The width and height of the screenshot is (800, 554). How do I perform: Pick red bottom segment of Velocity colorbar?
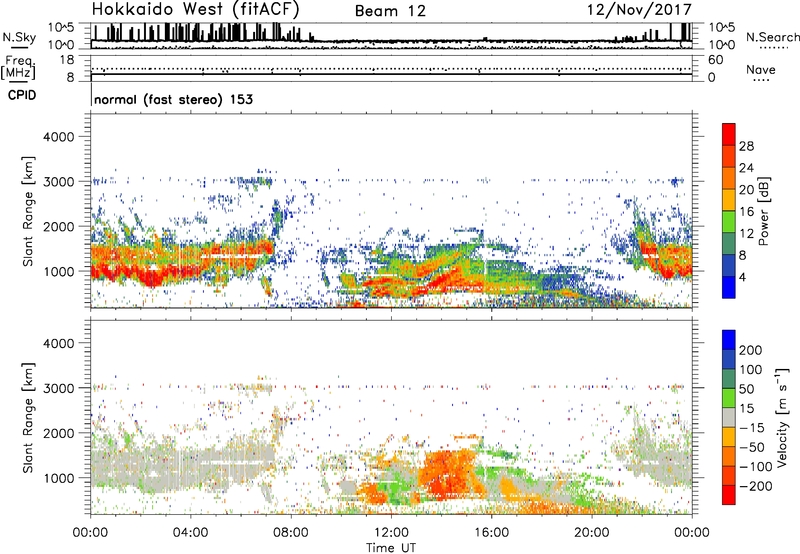click(x=729, y=495)
